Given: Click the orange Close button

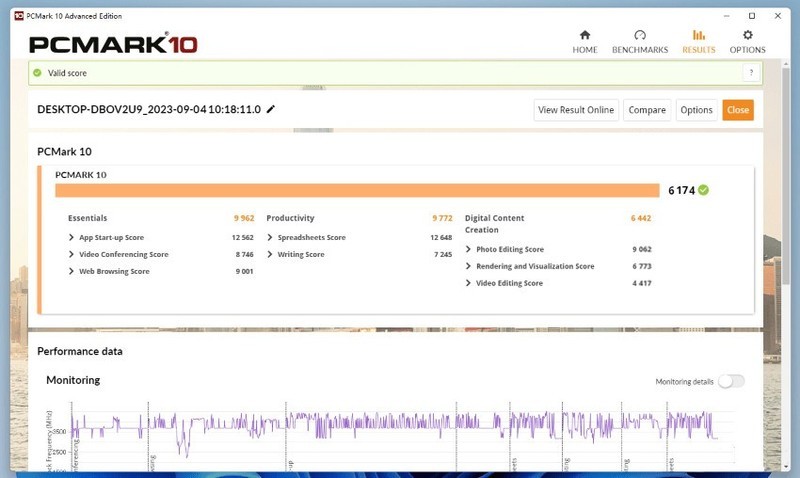Looking at the screenshot, I should point(738,110).
